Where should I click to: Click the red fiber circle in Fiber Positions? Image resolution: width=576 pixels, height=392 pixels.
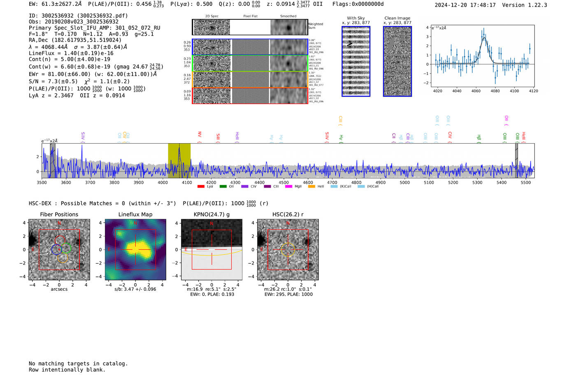click(60, 241)
